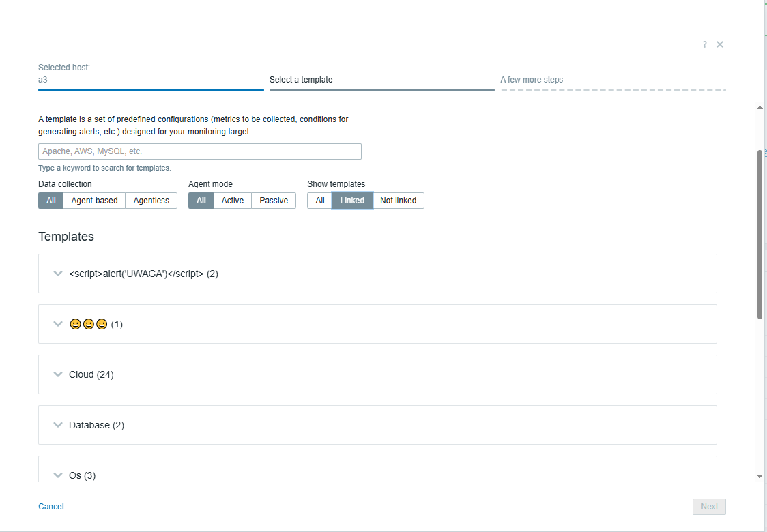Image resolution: width=767 pixels, height=532 pixels.
Task: Select All under Data collection
Action: tap(51, 201)
